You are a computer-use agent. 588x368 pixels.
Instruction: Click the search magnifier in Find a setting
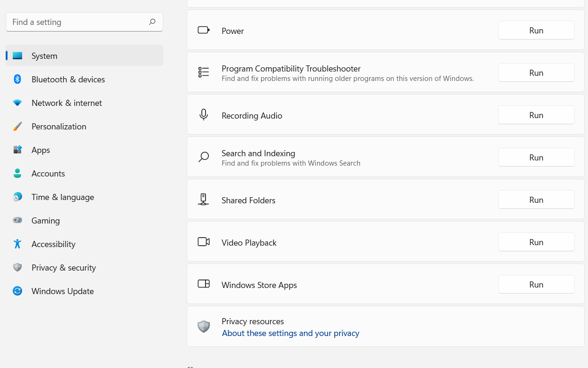(x=152, y=22)
